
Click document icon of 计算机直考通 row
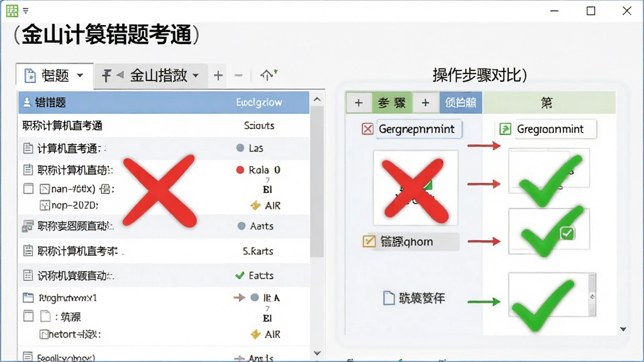coord(28,148)
